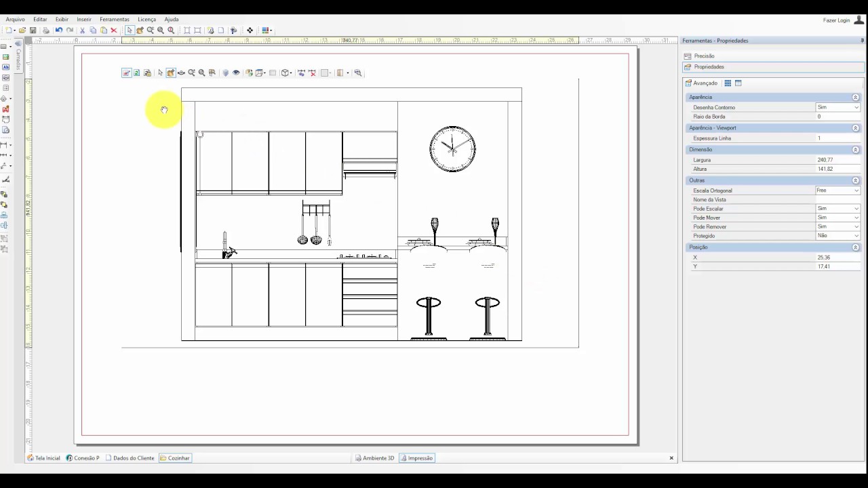The image size is (868, 488).
Task: Collapse the Aparência - Viewport section
Action: point(856,128)
